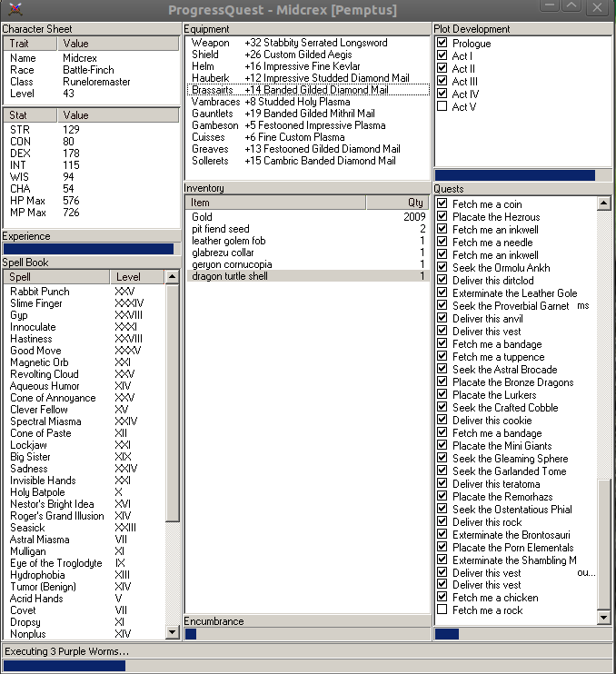Click the Qty column header
Screen dimensions: 616x674
point(398,203)
